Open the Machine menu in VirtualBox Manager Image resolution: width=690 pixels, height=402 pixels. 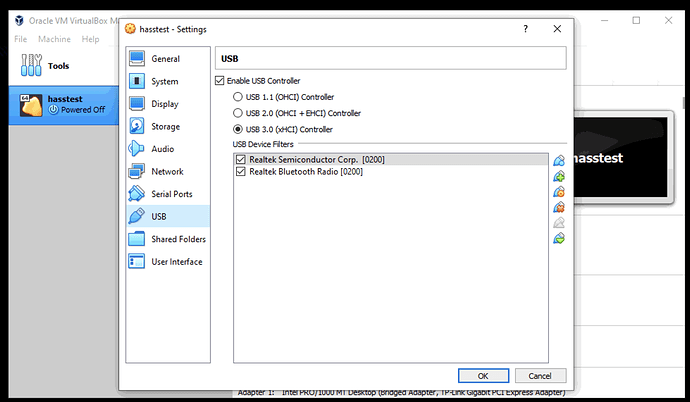click(x=54, y=39)
